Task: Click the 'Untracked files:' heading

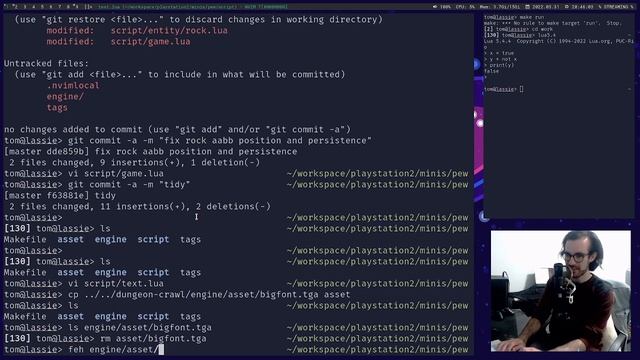Action: (x=46, y=64)
